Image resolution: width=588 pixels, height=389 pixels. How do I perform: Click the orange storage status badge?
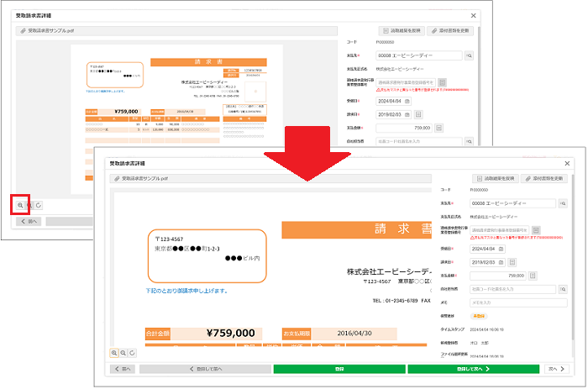coord(479,316)
